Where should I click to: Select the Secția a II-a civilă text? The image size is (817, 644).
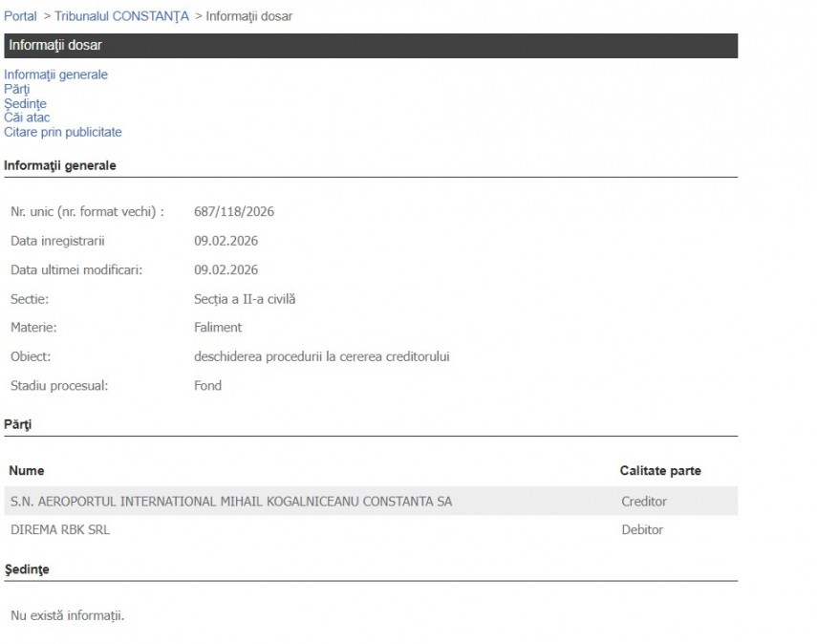point(245,299)
